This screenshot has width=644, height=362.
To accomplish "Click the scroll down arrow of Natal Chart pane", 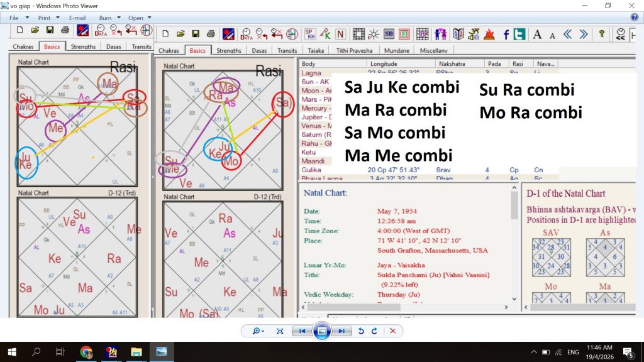I will [x=514, y=299].
